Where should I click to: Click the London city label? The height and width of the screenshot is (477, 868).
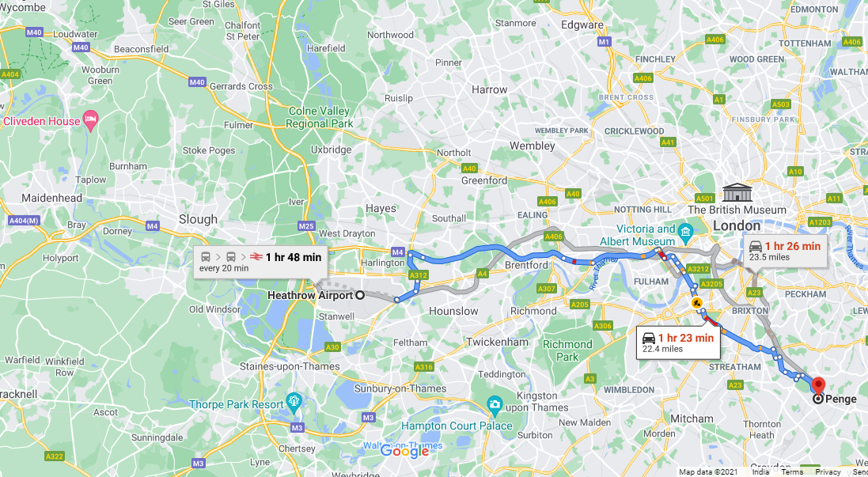pos(737,225)
